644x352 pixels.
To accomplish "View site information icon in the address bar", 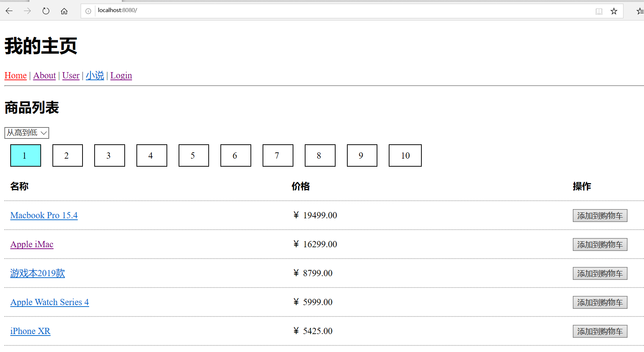I will [x=88, y=11].
